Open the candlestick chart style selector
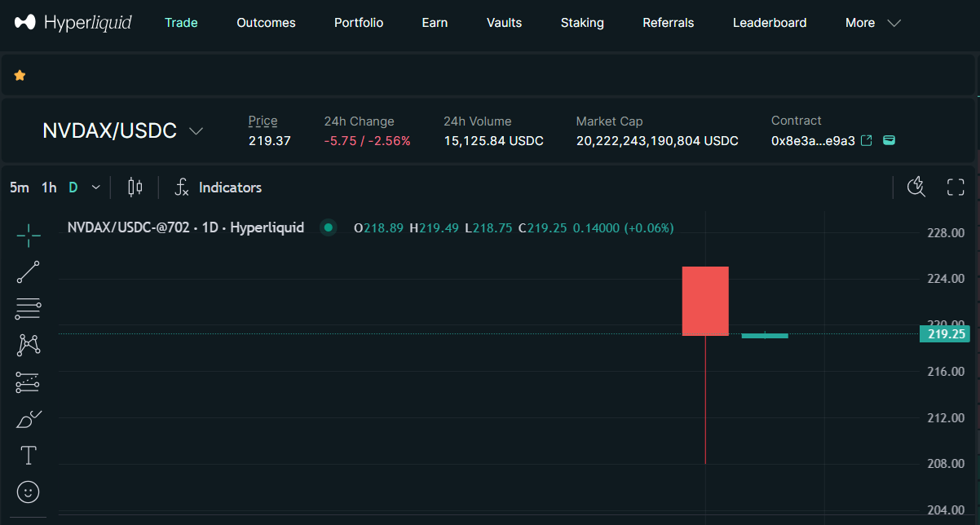 click(135, 187)
